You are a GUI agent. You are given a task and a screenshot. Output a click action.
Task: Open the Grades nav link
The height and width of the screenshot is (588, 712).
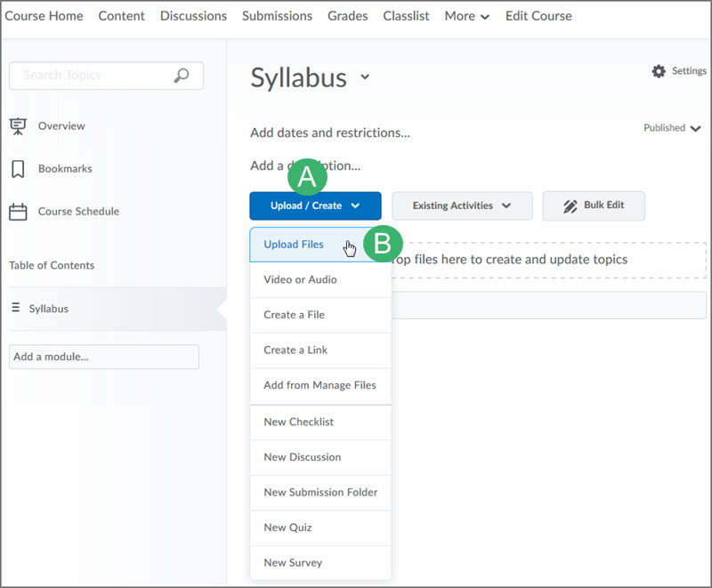347,16
